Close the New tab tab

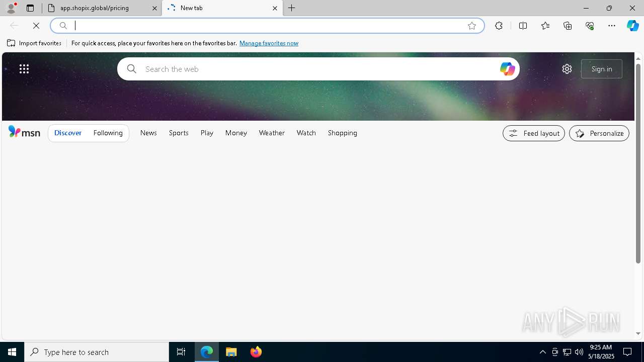click(x=275, y=8)
